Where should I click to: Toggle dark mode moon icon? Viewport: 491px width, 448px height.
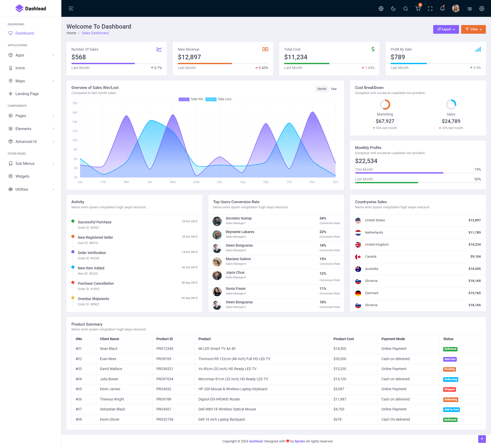tap(393, 9)
